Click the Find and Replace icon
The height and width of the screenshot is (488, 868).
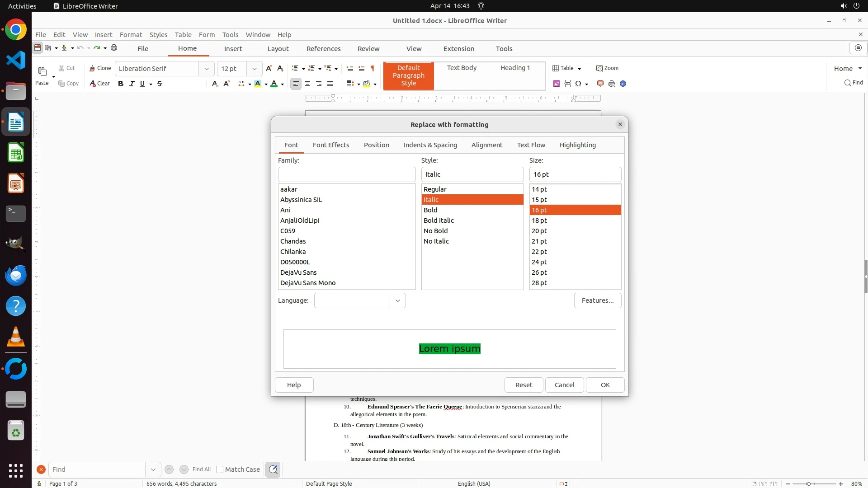273,469
